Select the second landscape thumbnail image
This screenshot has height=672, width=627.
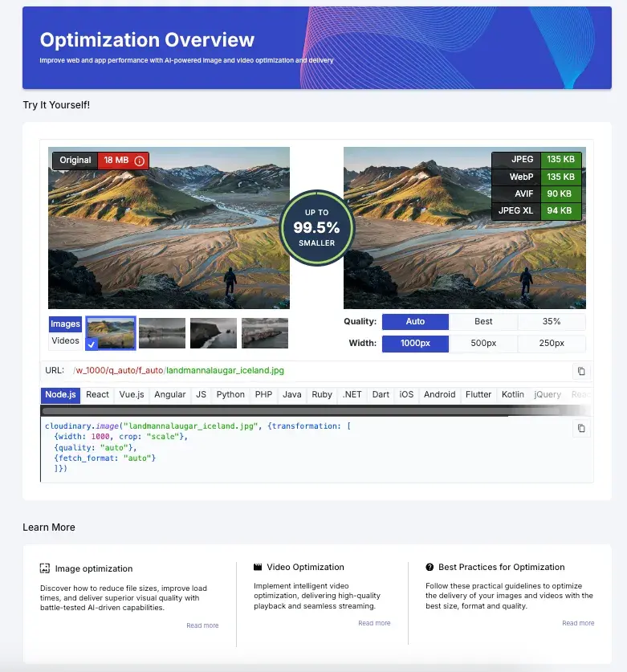pos(162,333)
